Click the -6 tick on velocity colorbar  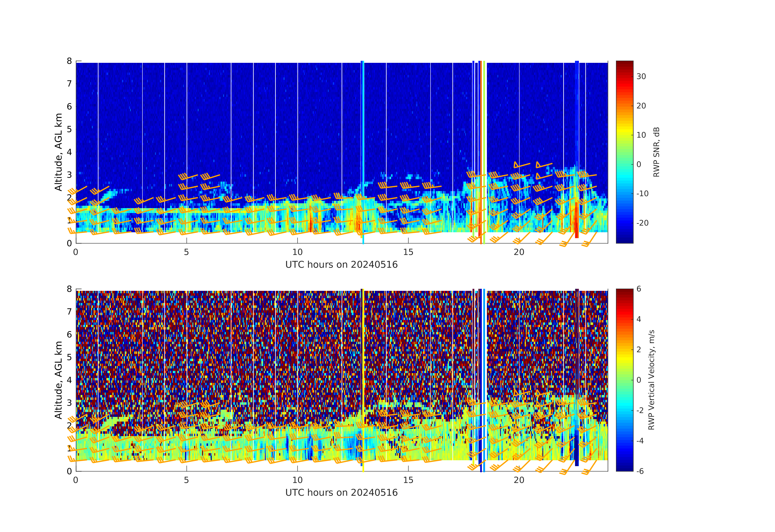640,471
